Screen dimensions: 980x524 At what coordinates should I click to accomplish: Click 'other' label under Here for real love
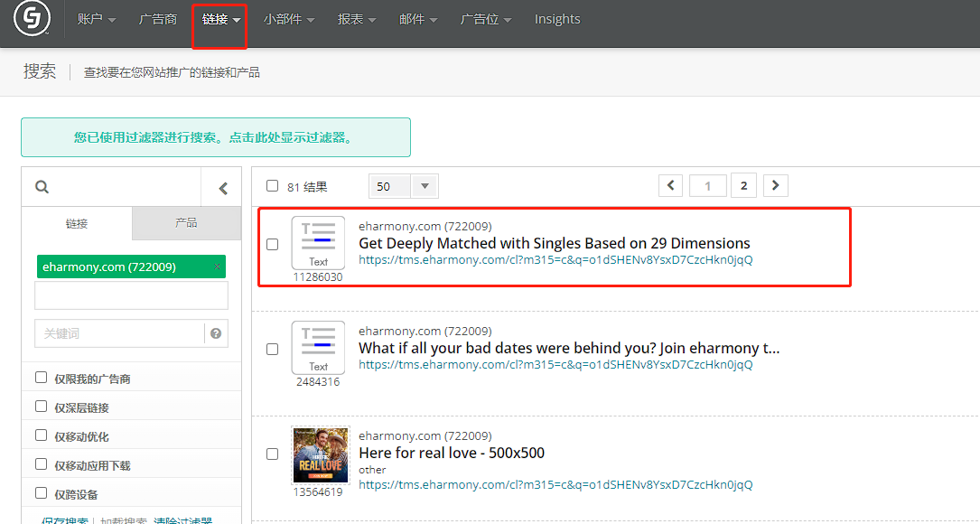pyautogui.click(x=372, y=470)
